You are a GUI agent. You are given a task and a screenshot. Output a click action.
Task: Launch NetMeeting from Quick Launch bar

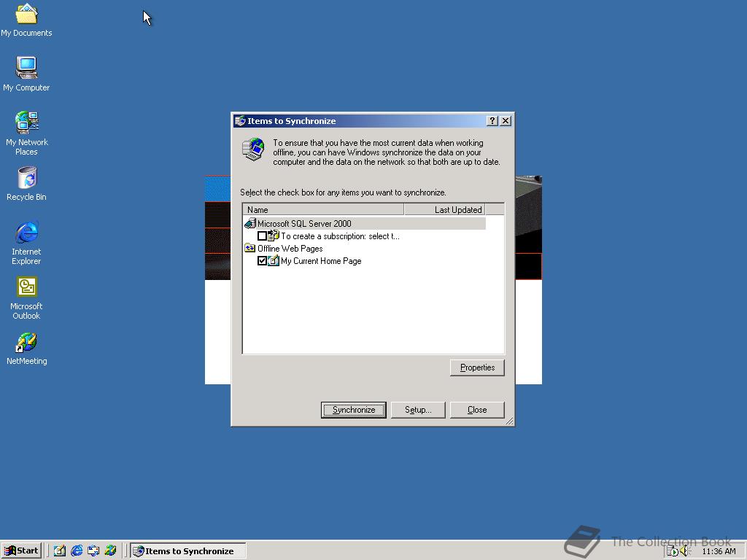(110, 551)
